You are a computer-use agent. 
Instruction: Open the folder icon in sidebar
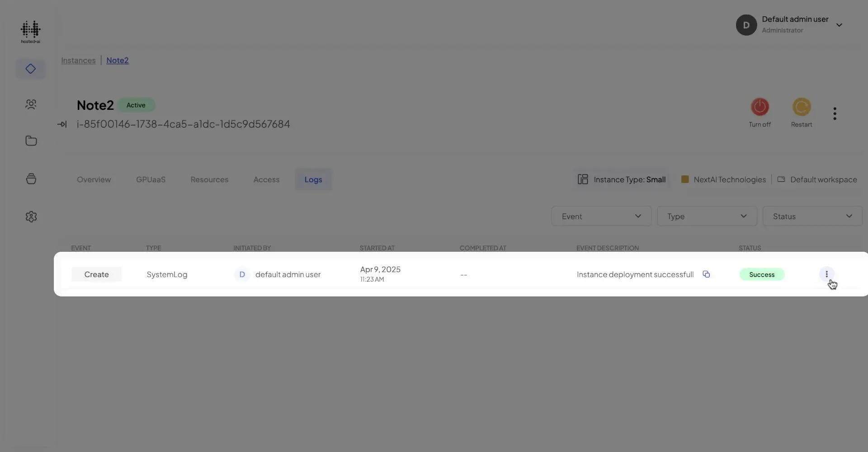click(31, 141)
